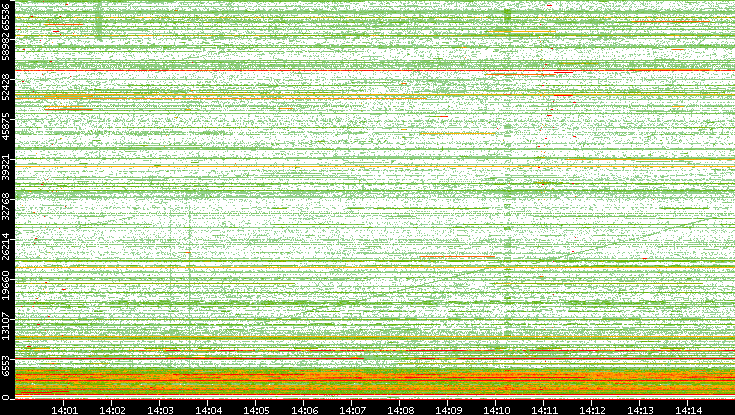Click the 0 label at y-axis origin
Screen dimensions: 735x415
point(7,398)
